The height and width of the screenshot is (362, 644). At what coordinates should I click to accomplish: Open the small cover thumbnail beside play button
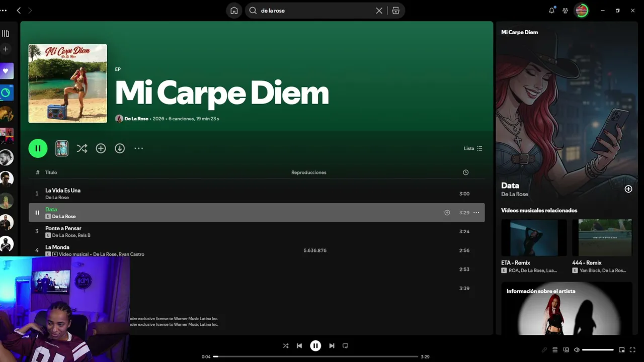[x=62, y=148]
